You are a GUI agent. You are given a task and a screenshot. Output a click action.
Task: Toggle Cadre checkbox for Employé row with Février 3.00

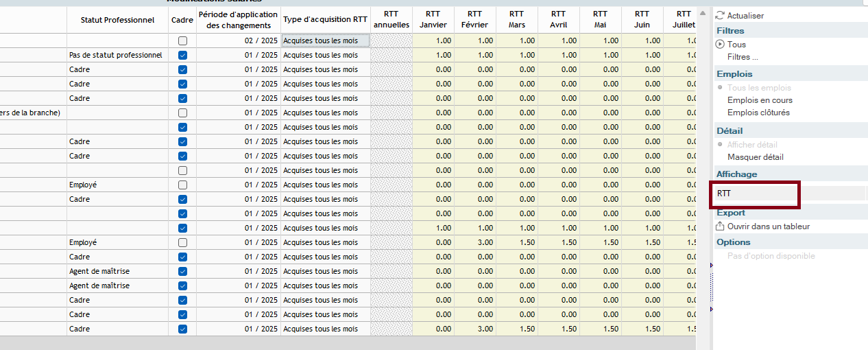[x=182, y=242]
